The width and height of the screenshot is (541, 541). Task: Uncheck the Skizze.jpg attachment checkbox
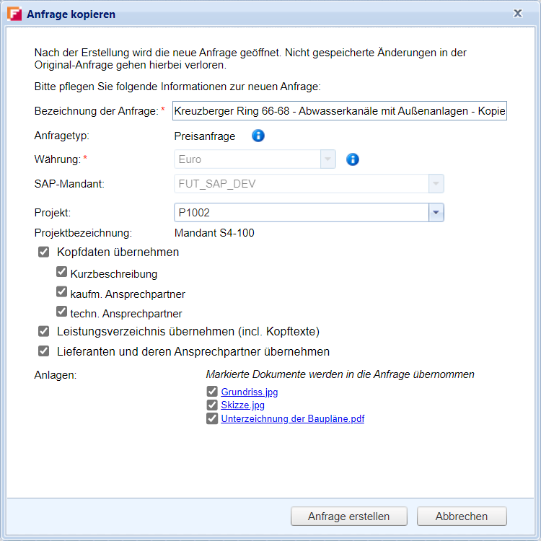point(212,405)
